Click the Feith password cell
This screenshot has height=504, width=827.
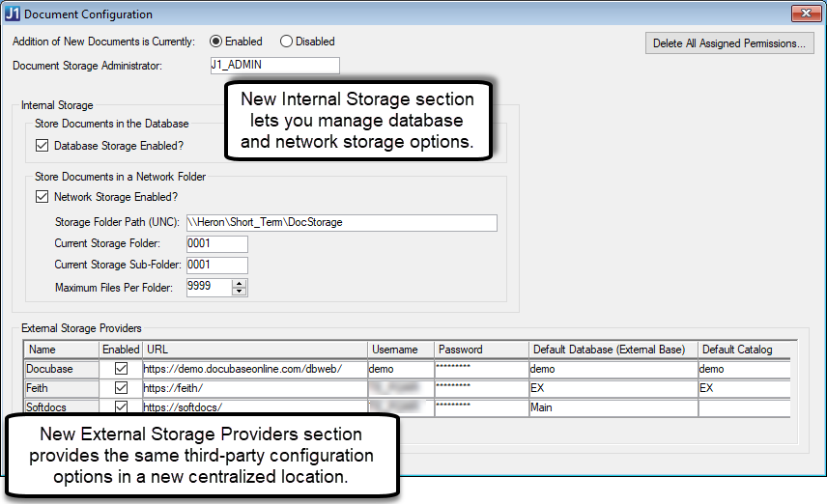tap(481, 388)
